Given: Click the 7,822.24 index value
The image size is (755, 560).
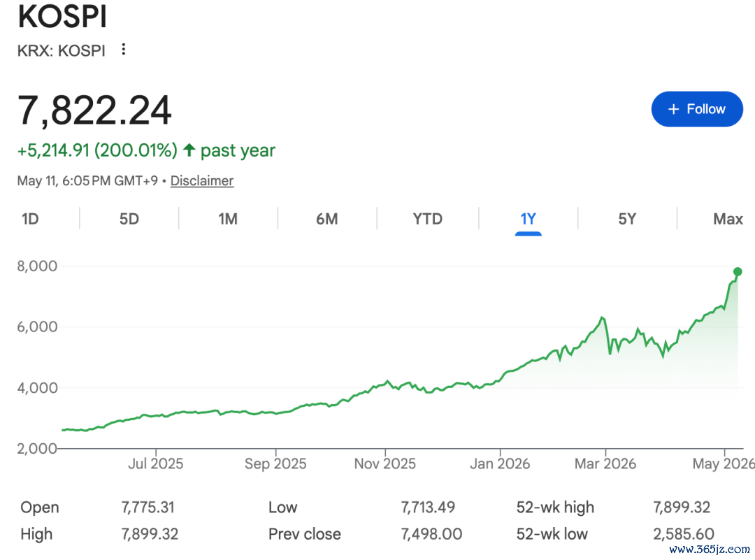Looking at the screenshot, I should click(94, 110).
